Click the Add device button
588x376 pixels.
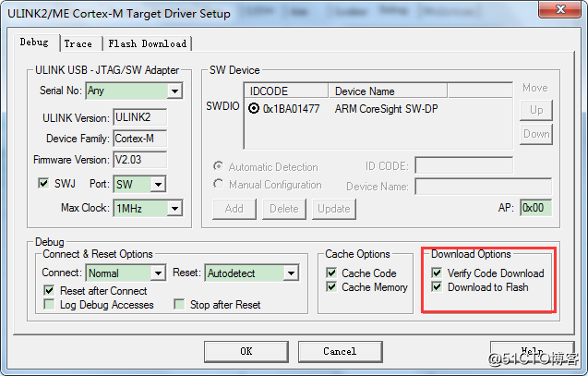point(234,209)
